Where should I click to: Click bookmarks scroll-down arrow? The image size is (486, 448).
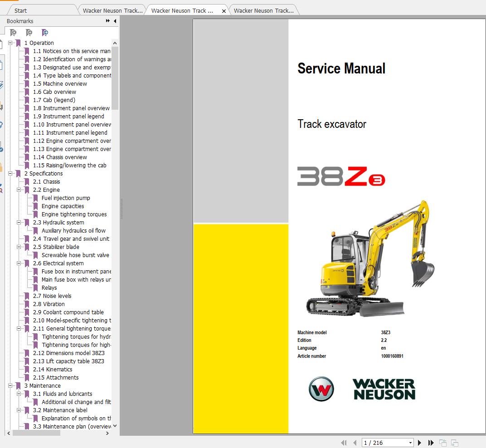[115, 426]
